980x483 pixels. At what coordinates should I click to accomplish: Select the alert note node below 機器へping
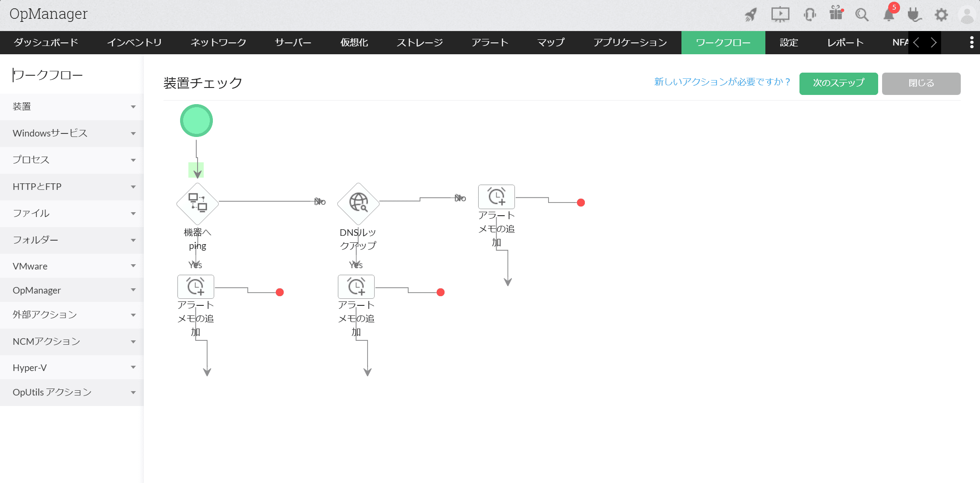(196, 287)
